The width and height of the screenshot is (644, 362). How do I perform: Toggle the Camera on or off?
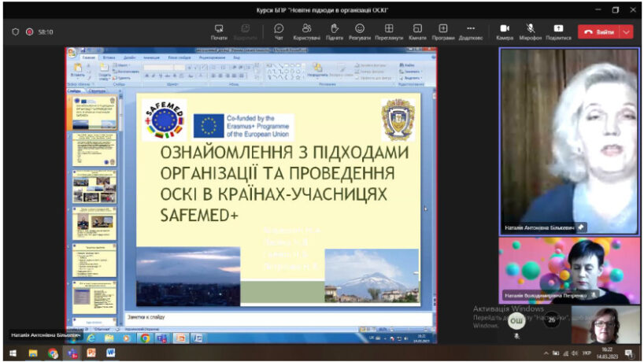505,30
